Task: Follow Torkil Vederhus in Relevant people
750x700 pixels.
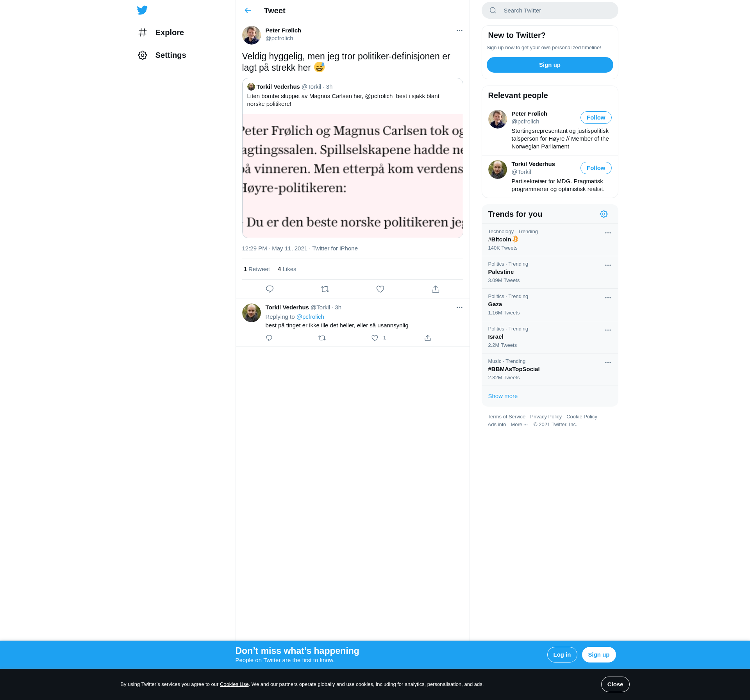Action: coord(596,168)
